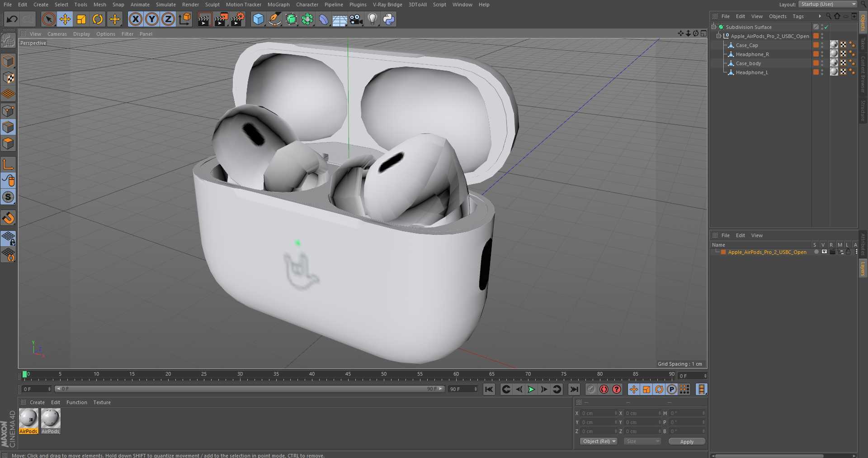Image resolution: width=868 pixels, height=458 pixels.
Task: Step to next frame
Action: point(544,389)
